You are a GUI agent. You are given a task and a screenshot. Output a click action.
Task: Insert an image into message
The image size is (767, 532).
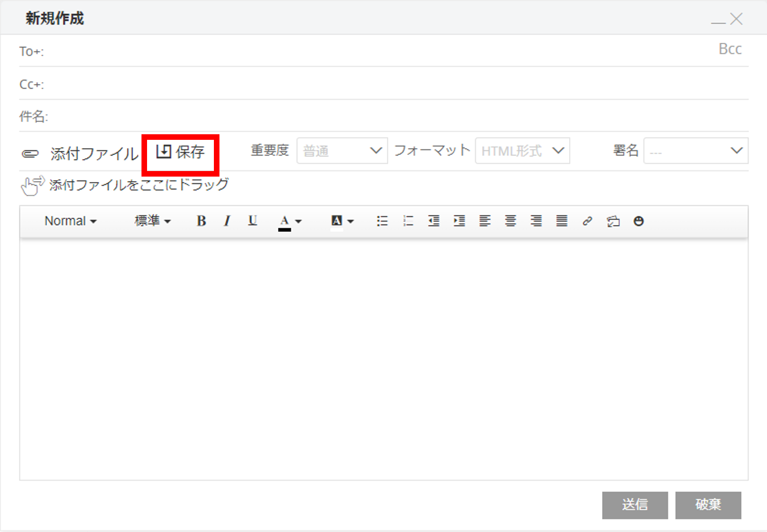[613, 221]
